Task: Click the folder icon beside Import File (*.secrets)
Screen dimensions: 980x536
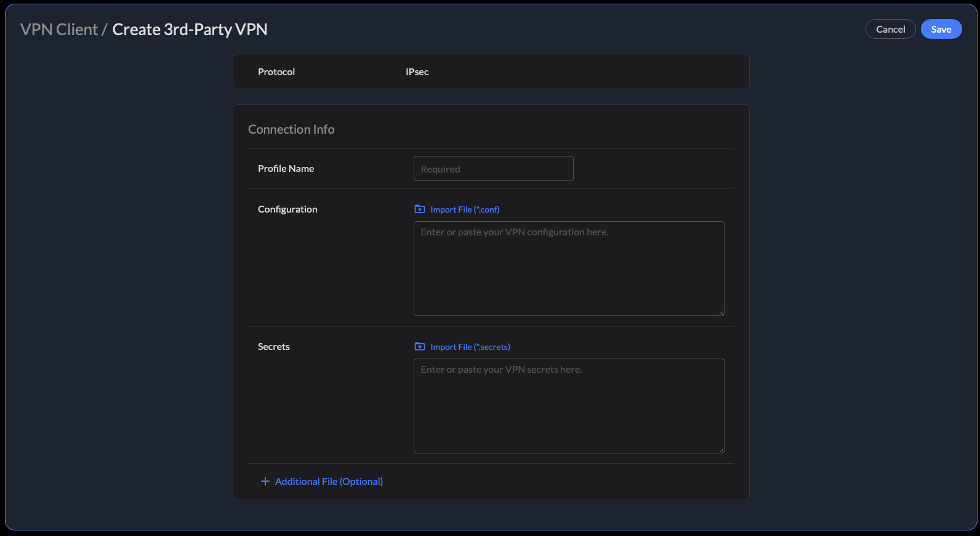Action: point(420,347)
